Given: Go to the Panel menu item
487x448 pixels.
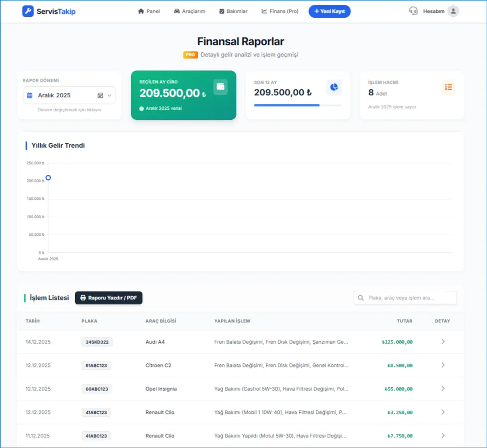Looking at the screenshot, I should (x=149, y=11).
